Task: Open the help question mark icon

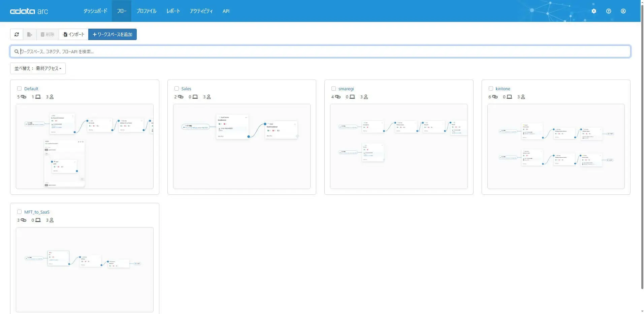Action: tap(609, 11)
